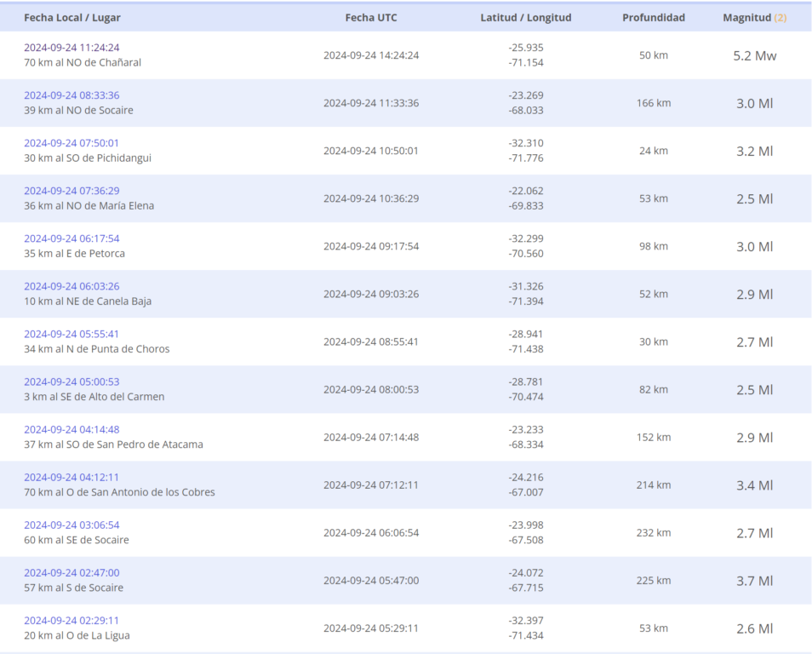The height and width of the screenshot is (654, 812).
Task: Open the 05:00:53 Alto del Carmen event
Action: (x=71, y=381)
